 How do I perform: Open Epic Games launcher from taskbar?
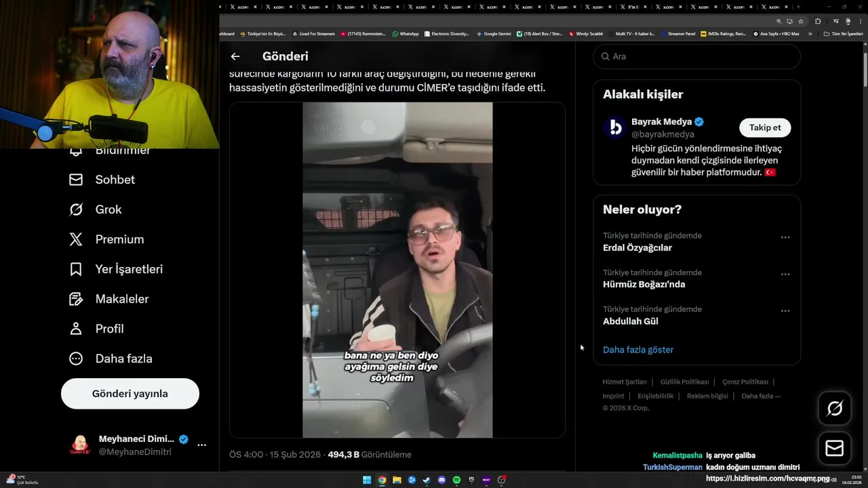471,480
